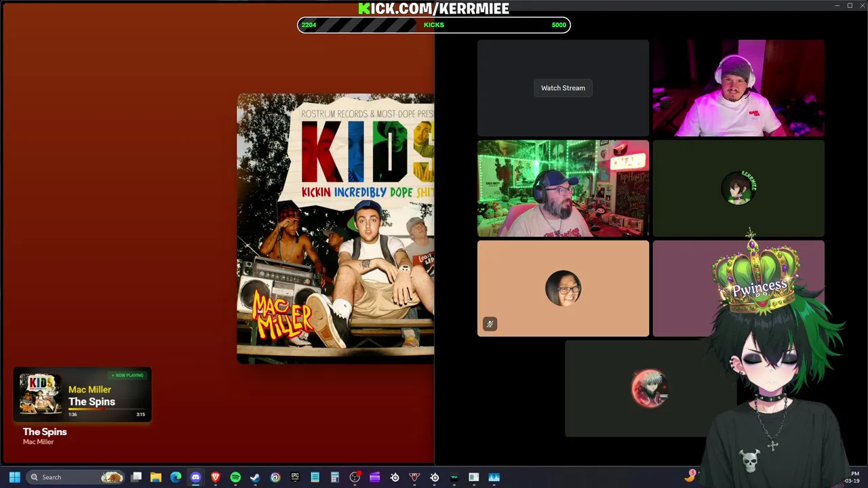Open the banana tray icon with notification badge

tap(690, 476)
